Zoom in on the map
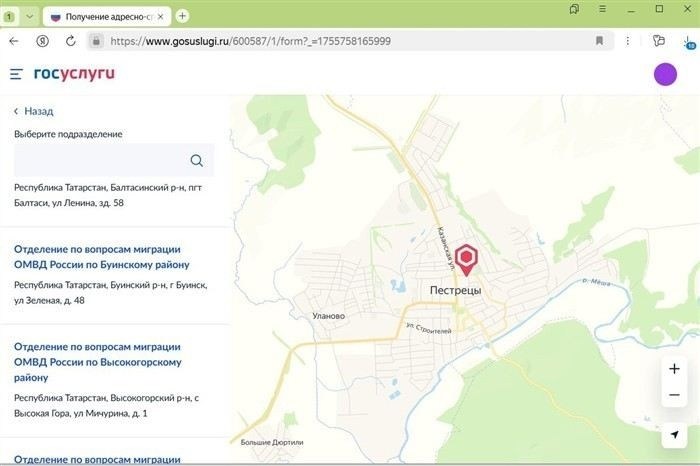The height and width of the screenshot is (466, 700). pyautogui.click(x=674, y=369)
